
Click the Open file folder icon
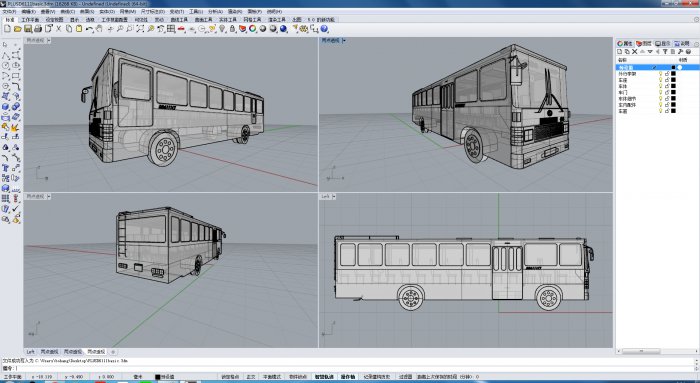click(17, 29)
